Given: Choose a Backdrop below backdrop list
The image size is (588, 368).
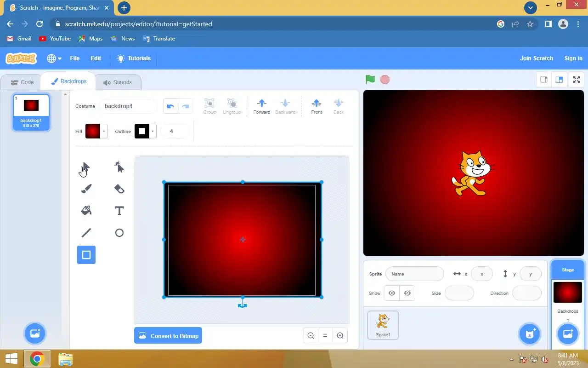Looking at the screenshot, I should [35, 333].
